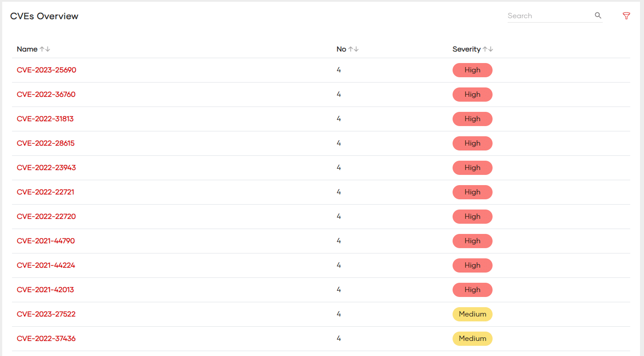644x356 pixels.
Task: Sort by No column arrows
Action: tap(353, 49)
